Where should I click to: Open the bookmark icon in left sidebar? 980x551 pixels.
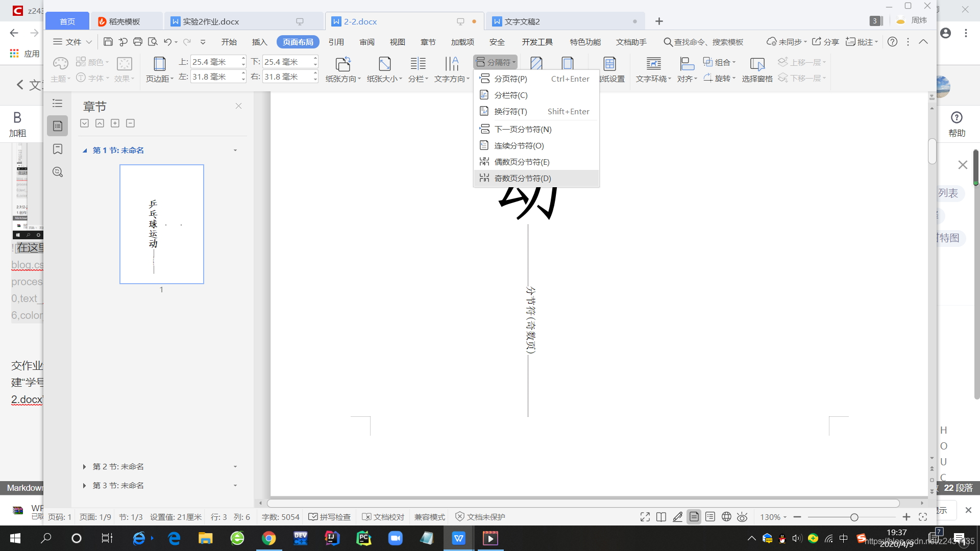click(x=58, y=149)
